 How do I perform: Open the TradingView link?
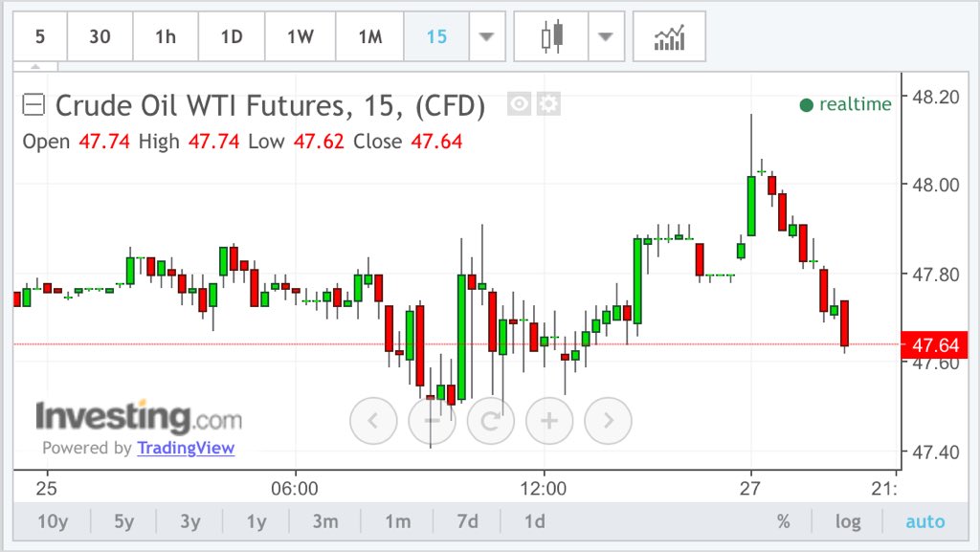click(x=186, y=448)
